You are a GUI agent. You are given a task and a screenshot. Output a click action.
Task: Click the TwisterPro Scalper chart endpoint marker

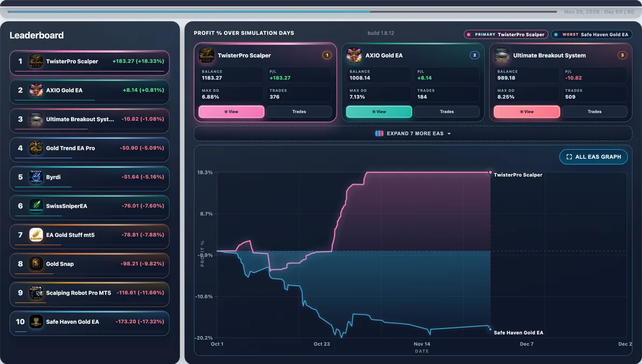pos(490,172)
